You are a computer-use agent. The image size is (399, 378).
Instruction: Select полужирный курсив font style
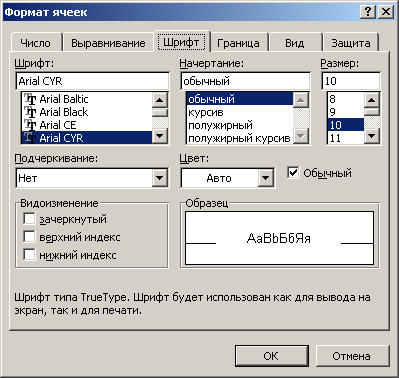point(240,138)
